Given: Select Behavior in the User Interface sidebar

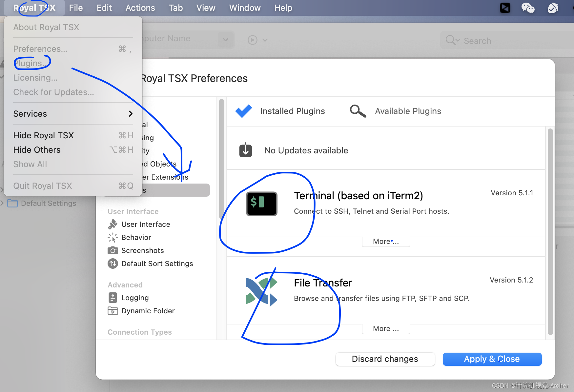Looking at the screenshot, I should 136,237.
